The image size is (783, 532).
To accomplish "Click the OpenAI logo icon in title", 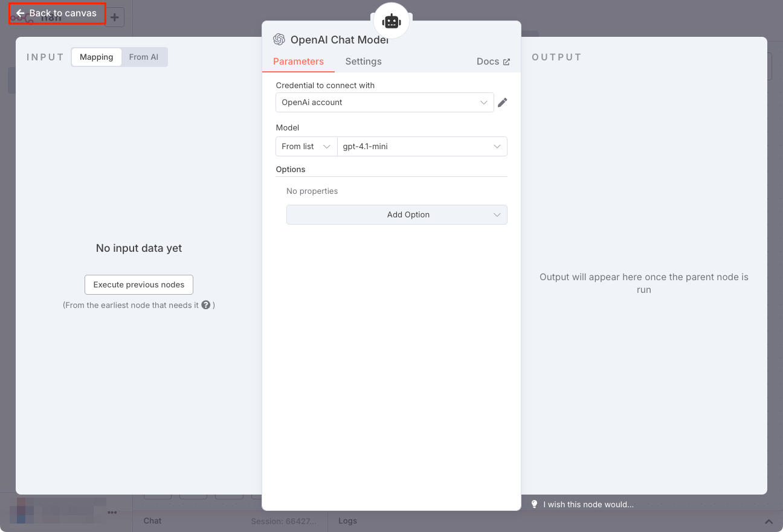I will 279,40.
